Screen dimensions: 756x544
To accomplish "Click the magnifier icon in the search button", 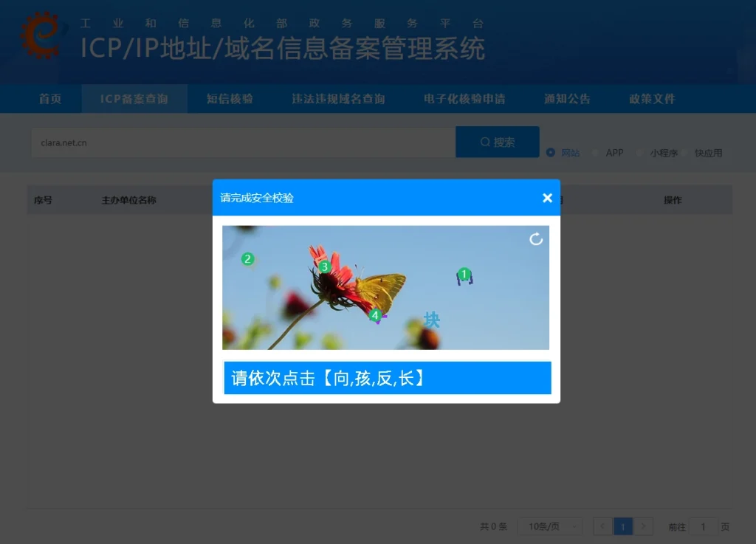I will click(x=485, y=142).
